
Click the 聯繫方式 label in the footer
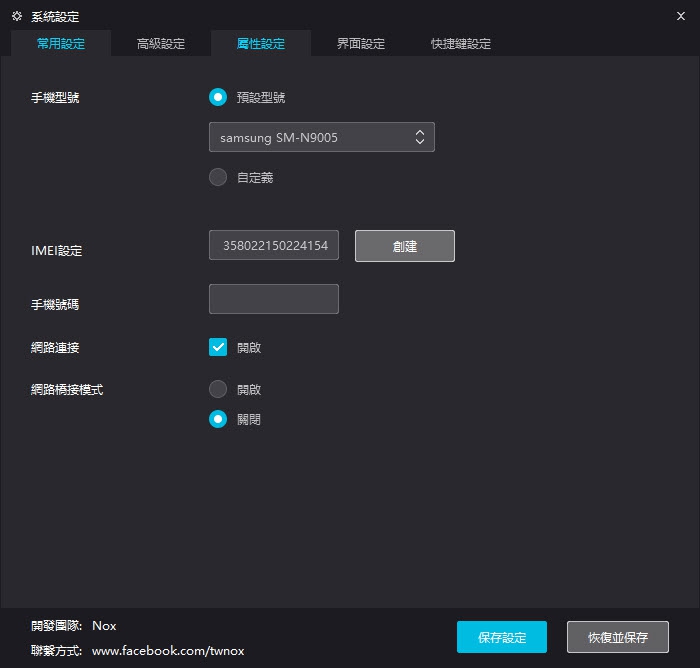pyautogui.click(x=56, y=651)
